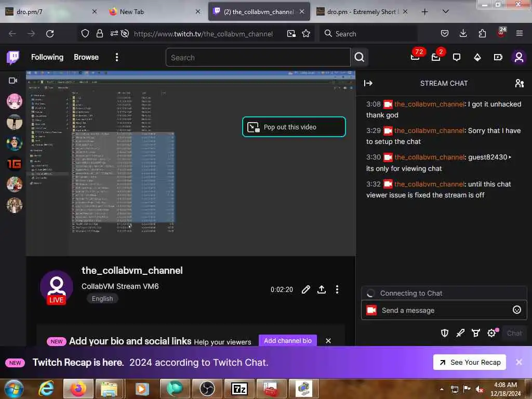Open the list all tabs dropdown arrow

tap(446, 11)
